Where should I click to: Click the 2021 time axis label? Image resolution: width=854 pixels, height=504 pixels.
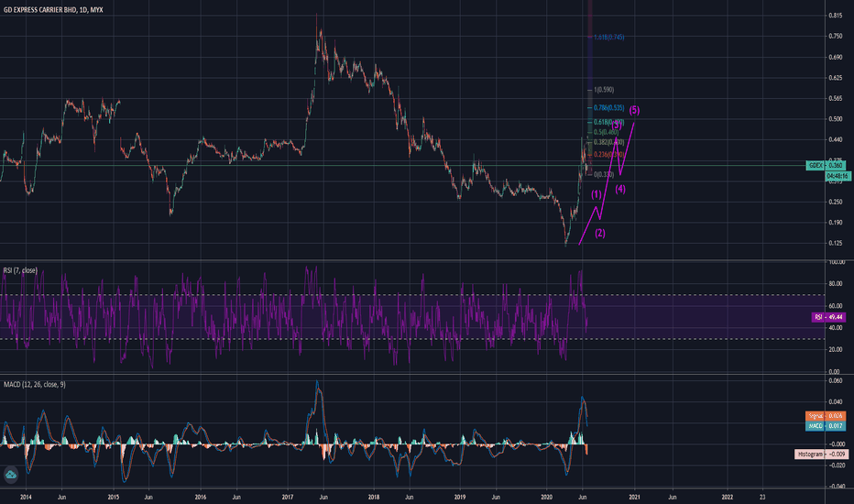click(x=634, y=497)
